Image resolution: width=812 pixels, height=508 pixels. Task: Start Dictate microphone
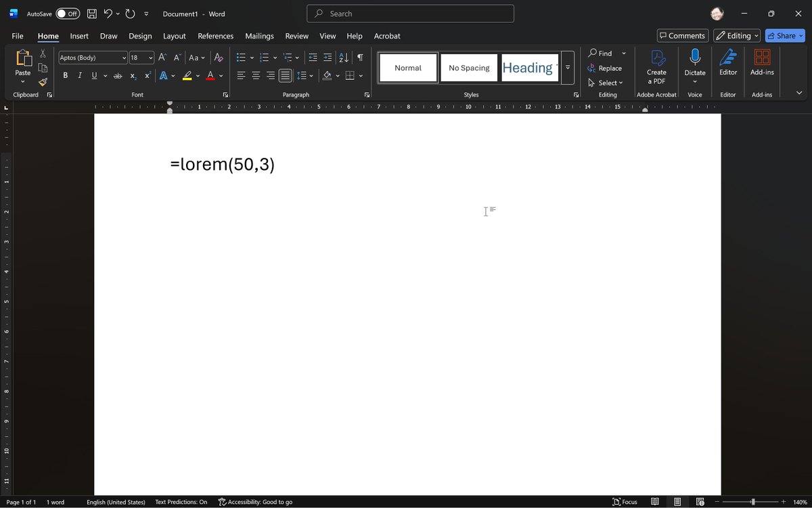pos(695,57)
